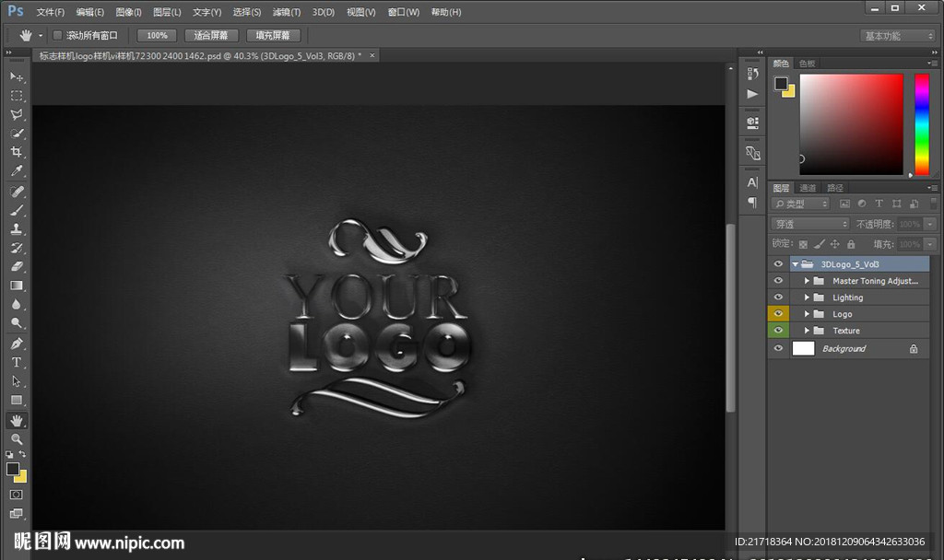Select the Gradient tool
Viewport: 944px width, 560px height.
[17, 286]
